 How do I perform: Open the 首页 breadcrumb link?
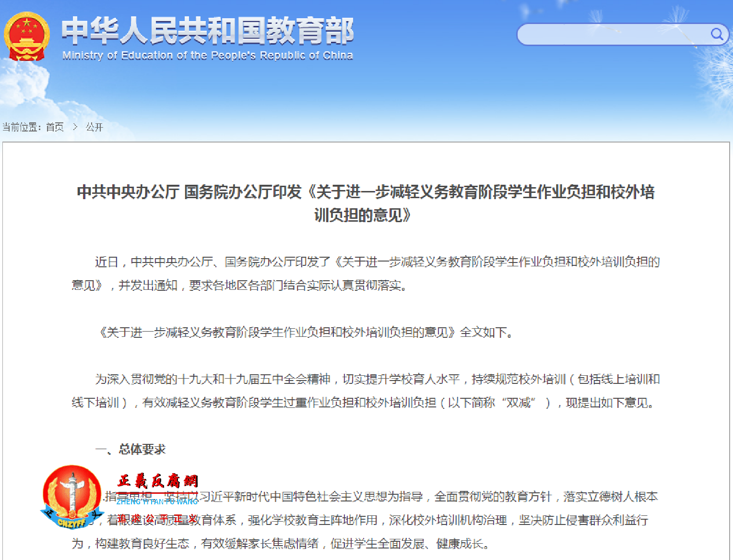[54, 127]
